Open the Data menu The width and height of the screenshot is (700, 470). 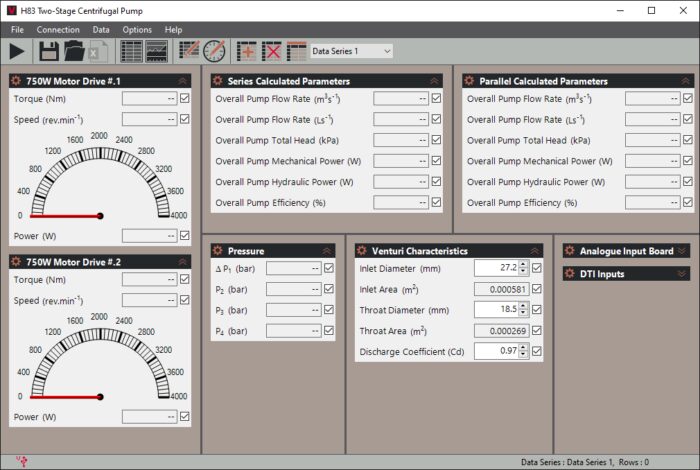click(101, 29)
